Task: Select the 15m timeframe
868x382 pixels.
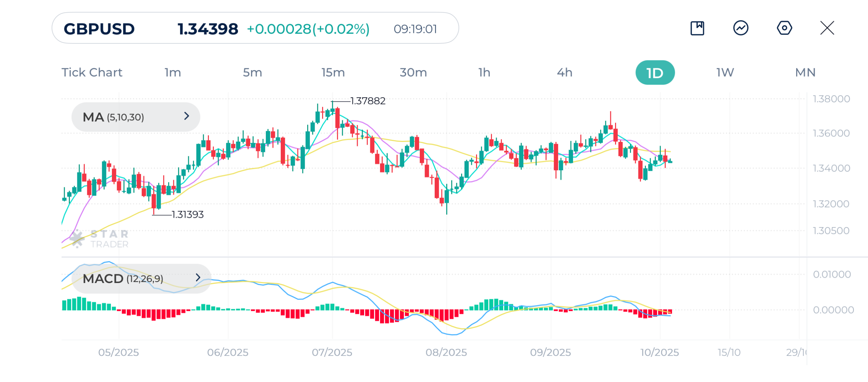Action: [333, 73]
